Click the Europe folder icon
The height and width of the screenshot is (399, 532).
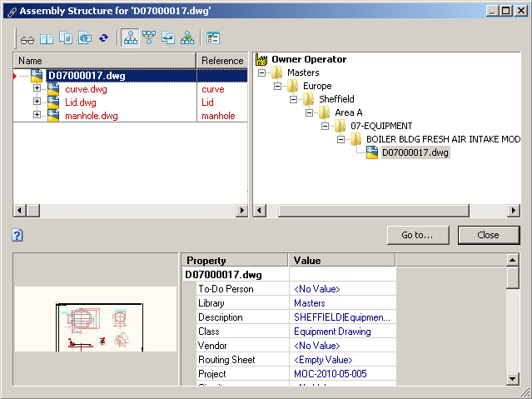click(293, 86)
